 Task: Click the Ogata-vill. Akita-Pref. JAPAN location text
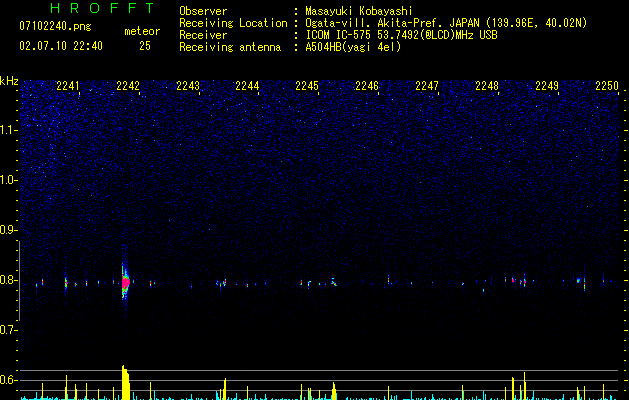[446, 23]
